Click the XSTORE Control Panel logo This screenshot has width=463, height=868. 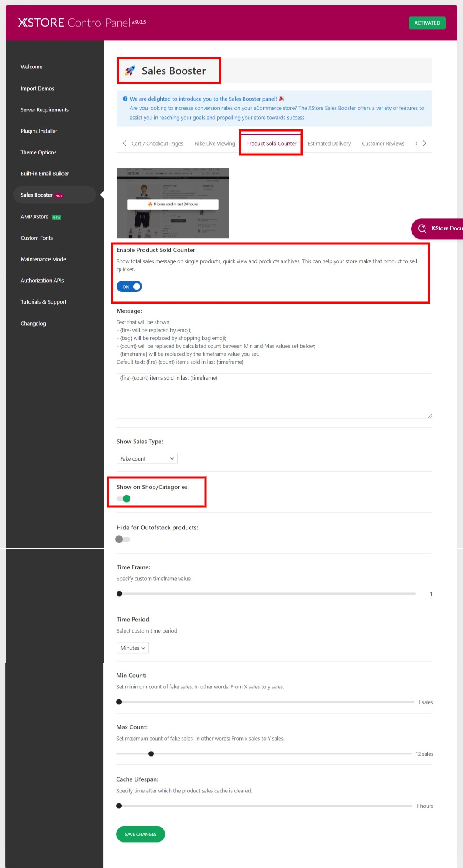74,23
